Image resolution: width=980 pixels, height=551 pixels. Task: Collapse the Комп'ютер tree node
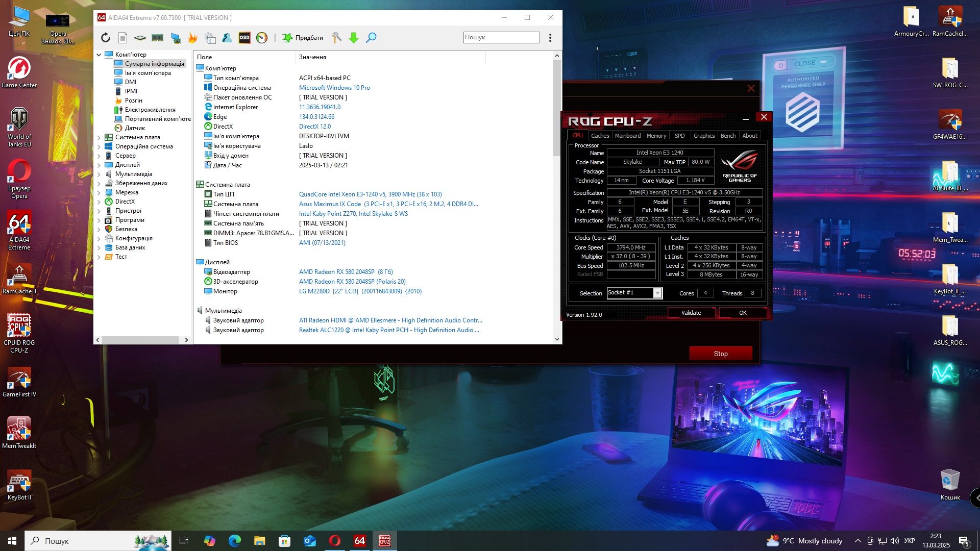coord(99,55)
